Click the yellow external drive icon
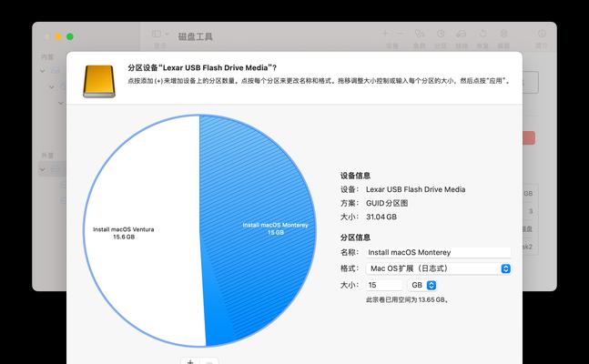This screenshot has height=364, width=589. (99, 81)
